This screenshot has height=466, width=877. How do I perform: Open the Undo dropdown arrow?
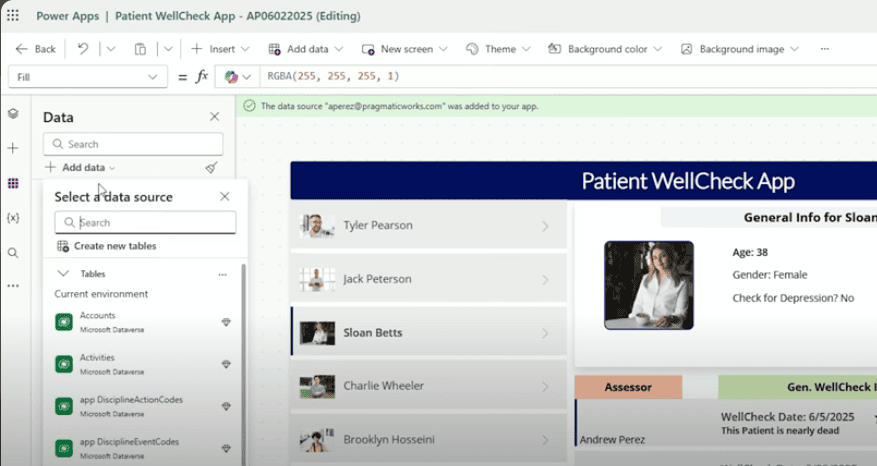click(111, 49)
